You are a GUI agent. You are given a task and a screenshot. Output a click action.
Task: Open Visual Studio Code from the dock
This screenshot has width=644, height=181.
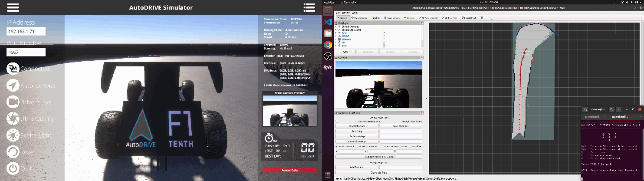pos(328,22)
